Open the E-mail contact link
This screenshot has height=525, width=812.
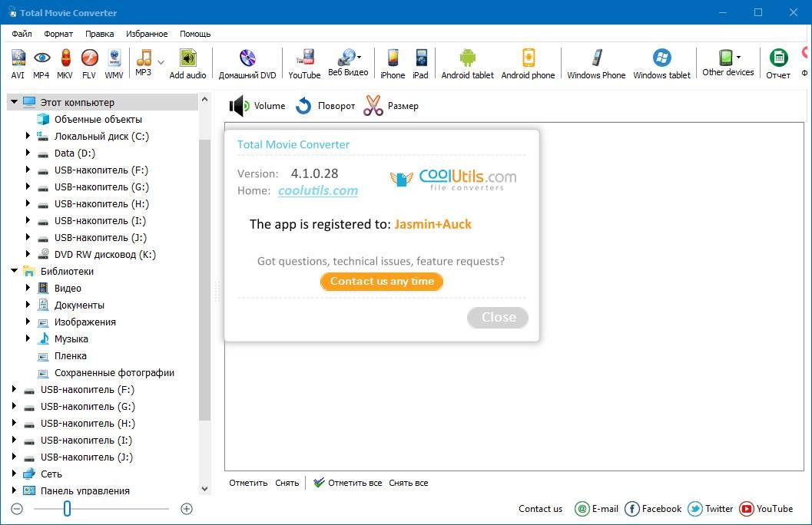[597, 508]
